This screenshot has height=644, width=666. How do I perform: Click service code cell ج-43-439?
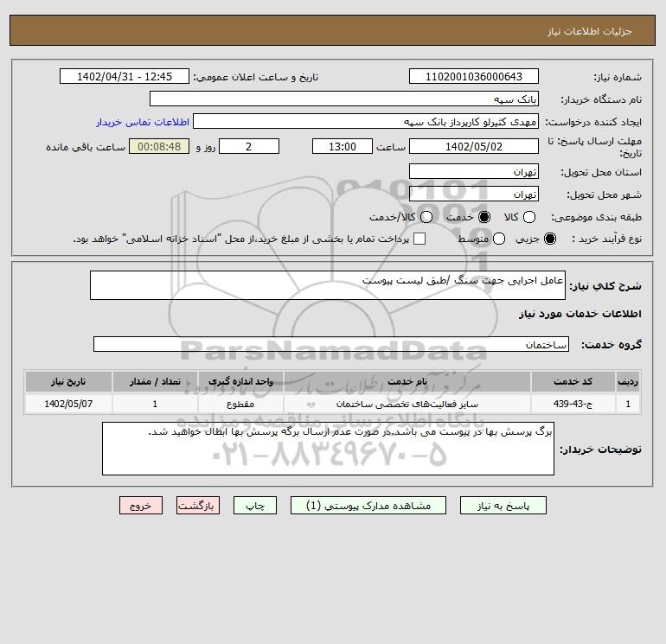(573, 404)
